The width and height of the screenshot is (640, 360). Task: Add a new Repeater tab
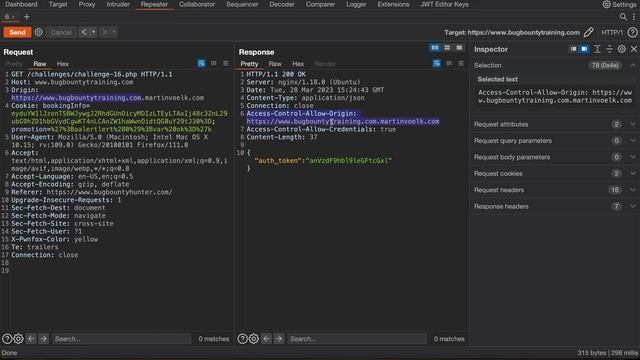coord(27,17)
